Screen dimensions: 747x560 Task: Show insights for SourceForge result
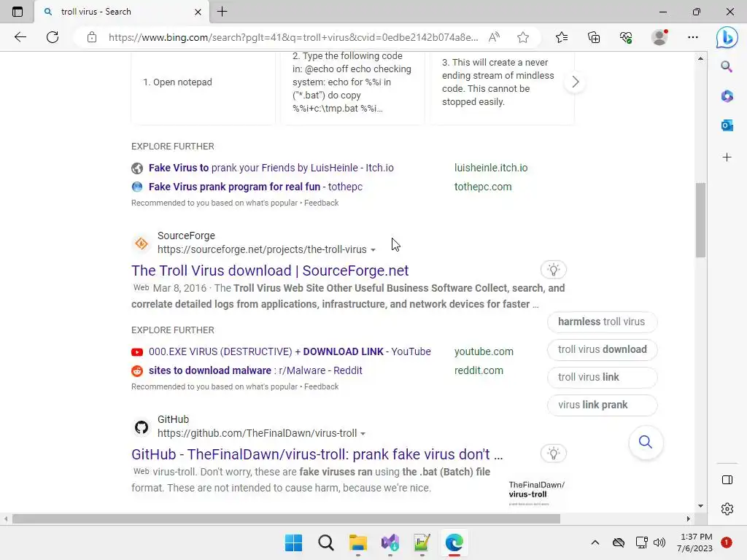(553, 270)
